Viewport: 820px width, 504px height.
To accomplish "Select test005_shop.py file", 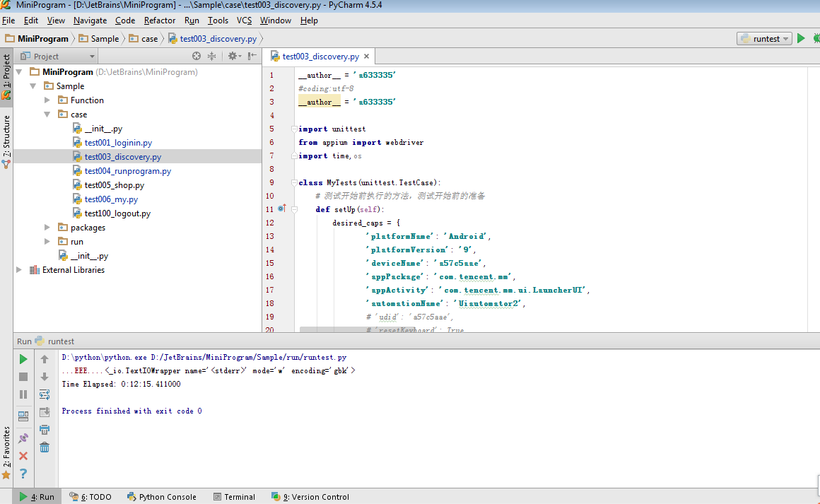I will pos(114,184).
